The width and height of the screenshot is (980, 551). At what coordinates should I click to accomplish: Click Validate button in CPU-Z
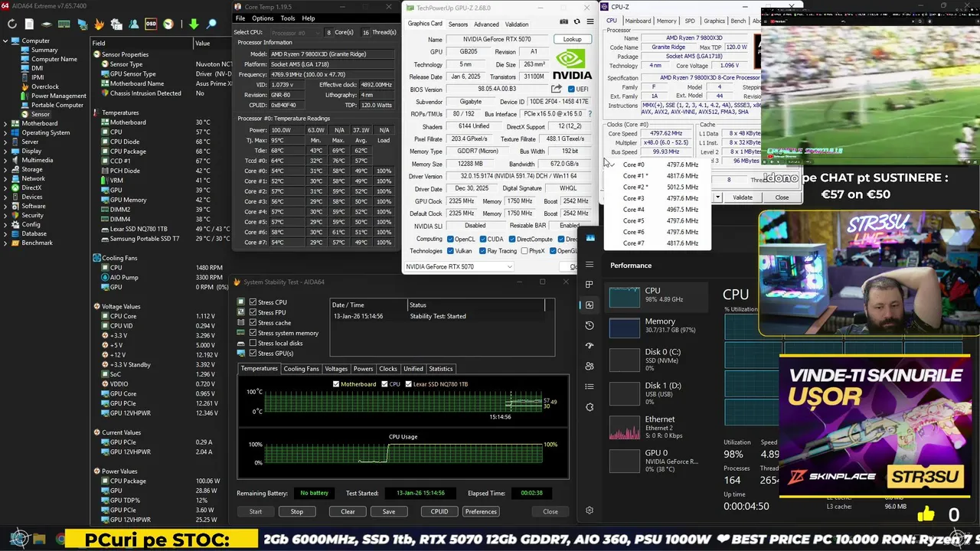742,197
